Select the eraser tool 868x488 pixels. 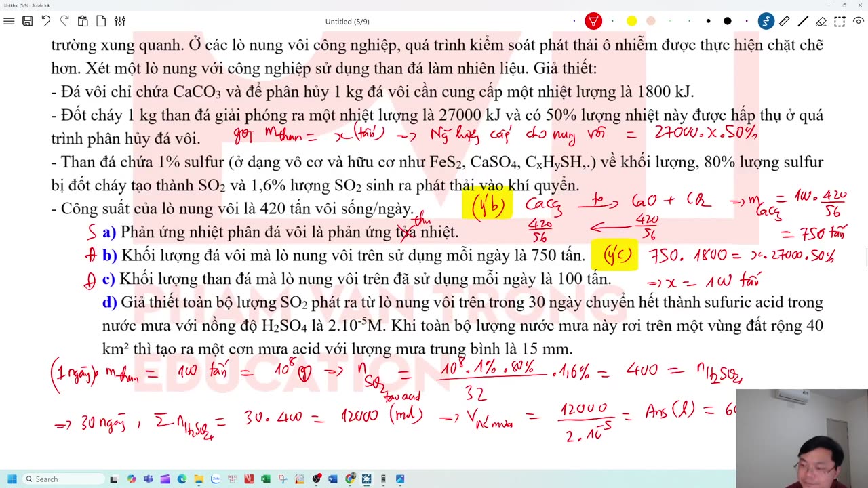pos(821,21)
